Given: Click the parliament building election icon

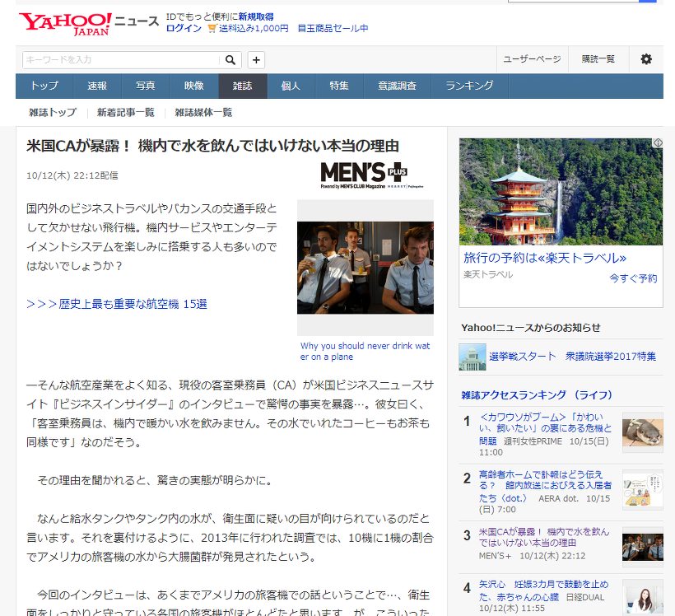Looking at the screenshot, I should click(x=472, y=357).
